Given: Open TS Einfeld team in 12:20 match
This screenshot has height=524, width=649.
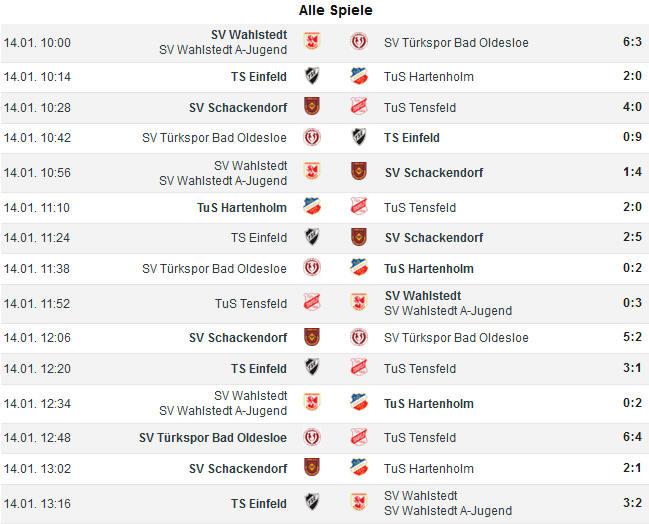Looking at the screenshot, I should (x=259, y=368).
